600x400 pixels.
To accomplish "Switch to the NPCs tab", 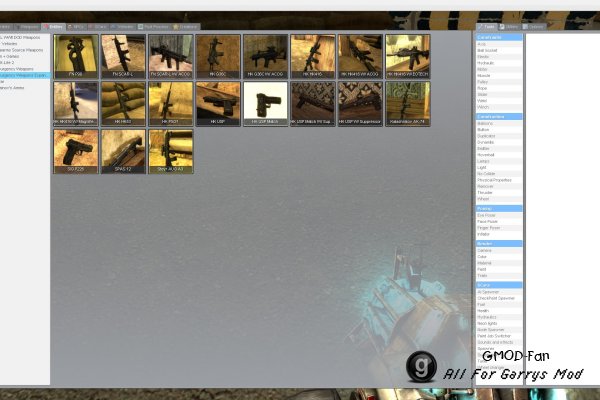I will click(76, 27).
